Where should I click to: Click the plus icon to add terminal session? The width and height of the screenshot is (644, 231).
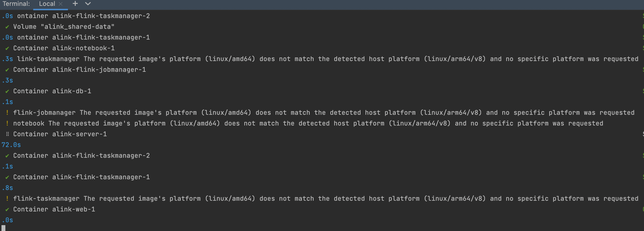click(75, 4)
